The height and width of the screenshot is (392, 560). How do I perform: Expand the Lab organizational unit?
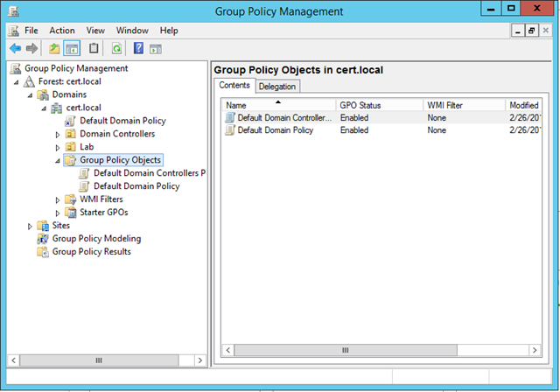point(58,147)
